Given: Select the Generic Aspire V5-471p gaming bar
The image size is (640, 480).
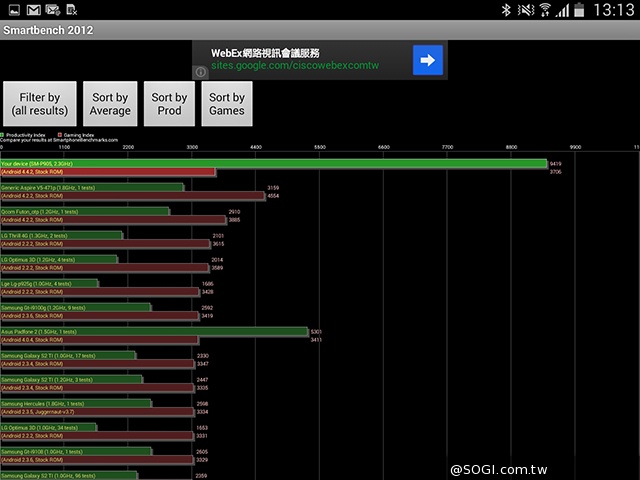Looking at the screenshot, I should point(132,196).
